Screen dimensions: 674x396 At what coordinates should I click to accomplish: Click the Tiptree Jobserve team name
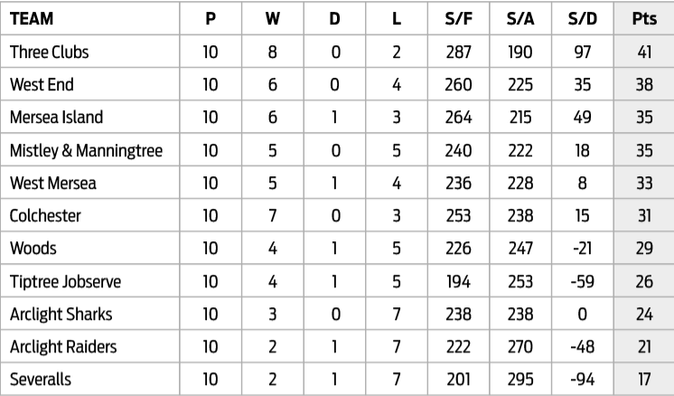tap(65, 282)
